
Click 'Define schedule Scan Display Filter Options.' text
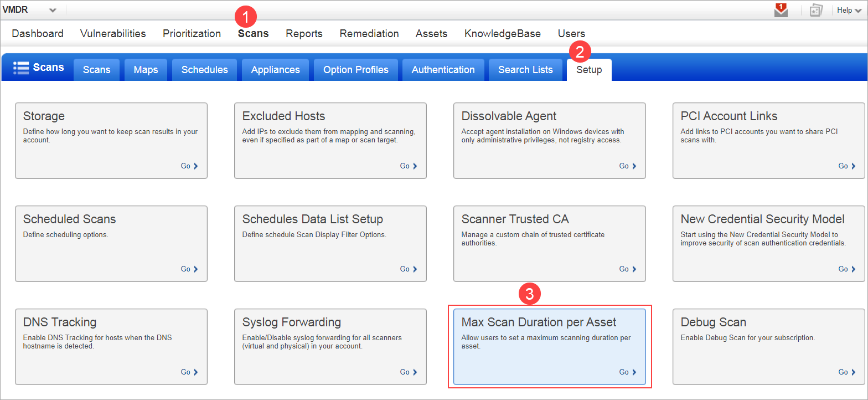[314, 235]
